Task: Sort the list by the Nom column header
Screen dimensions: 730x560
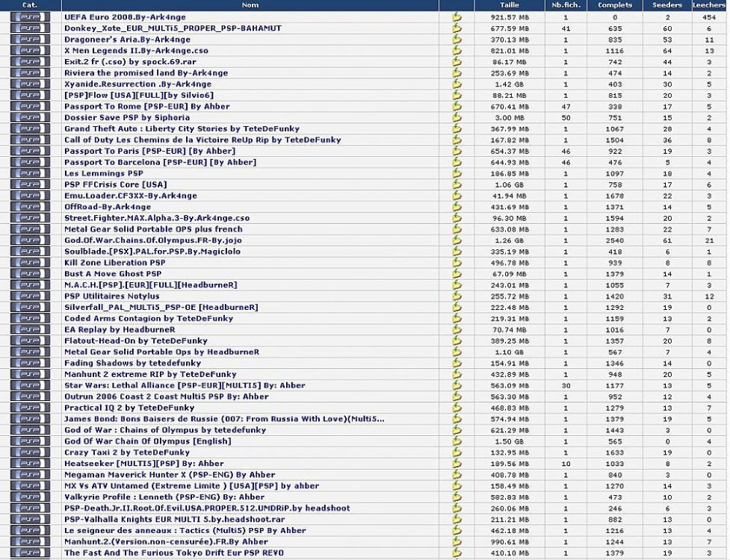Action: [x=250, y=5]
